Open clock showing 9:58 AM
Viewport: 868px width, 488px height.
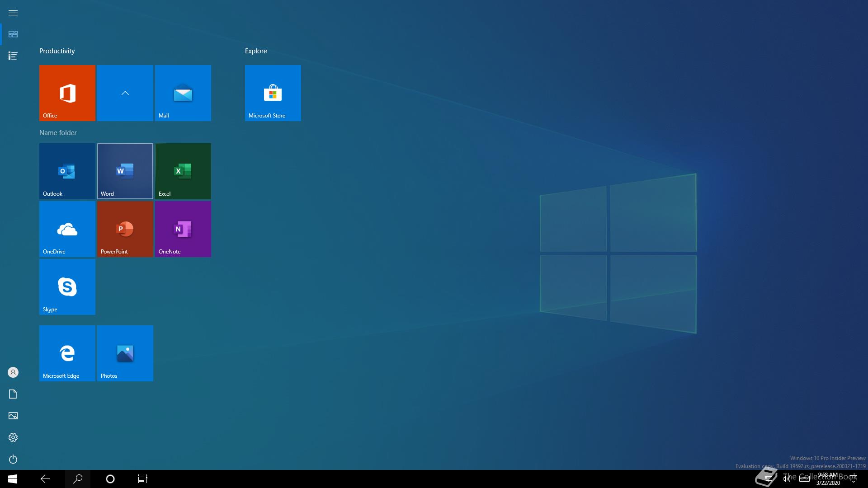pos(828,479)
